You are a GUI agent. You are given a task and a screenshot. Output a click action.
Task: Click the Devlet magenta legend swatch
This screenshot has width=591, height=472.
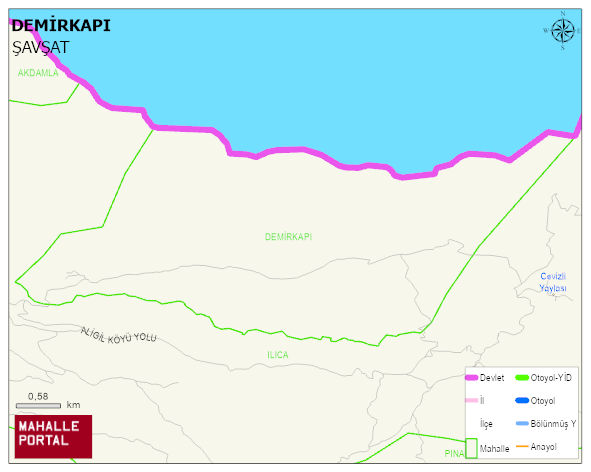472,378
